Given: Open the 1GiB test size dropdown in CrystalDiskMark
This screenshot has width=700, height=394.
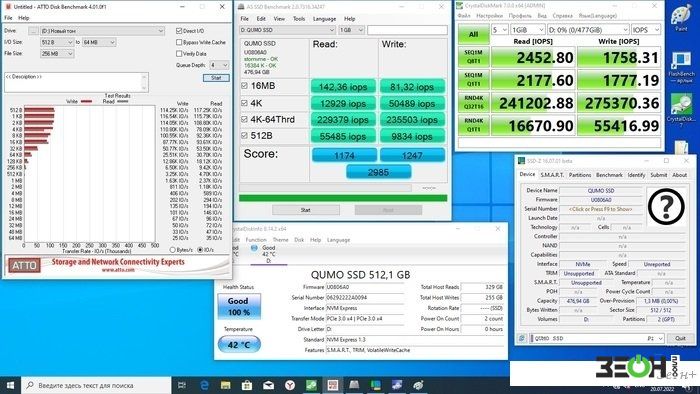Looking at the screenshot, I should tap(527, 29).
